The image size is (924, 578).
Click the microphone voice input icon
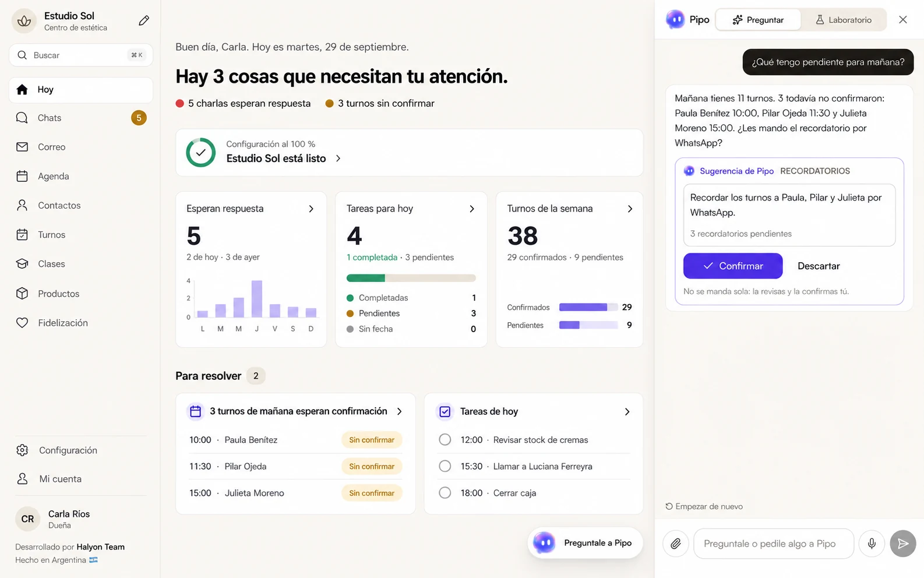pos(872,544)
